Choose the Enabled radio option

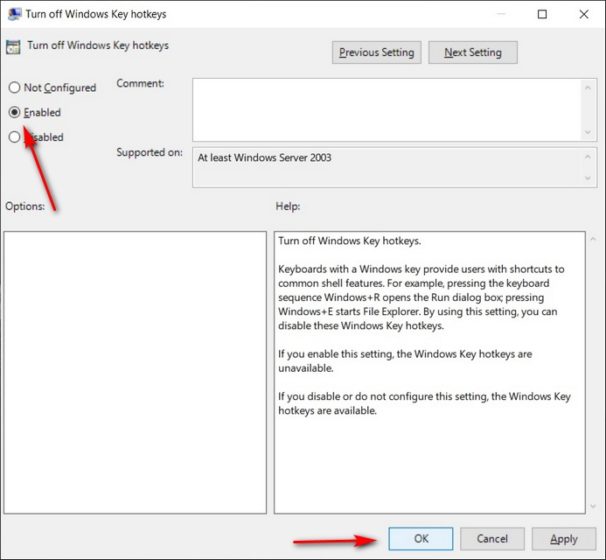pyautogui.click(x=15, y=113)
